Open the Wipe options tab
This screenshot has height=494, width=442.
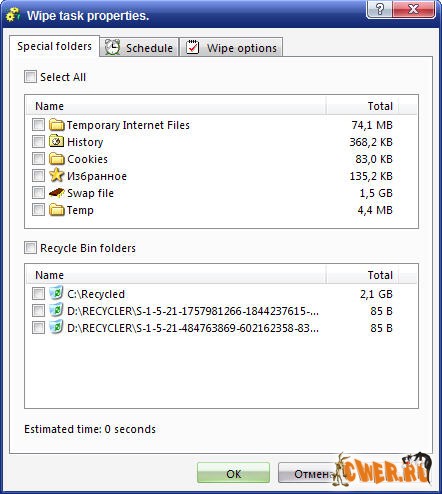click(x=231, y=47)
